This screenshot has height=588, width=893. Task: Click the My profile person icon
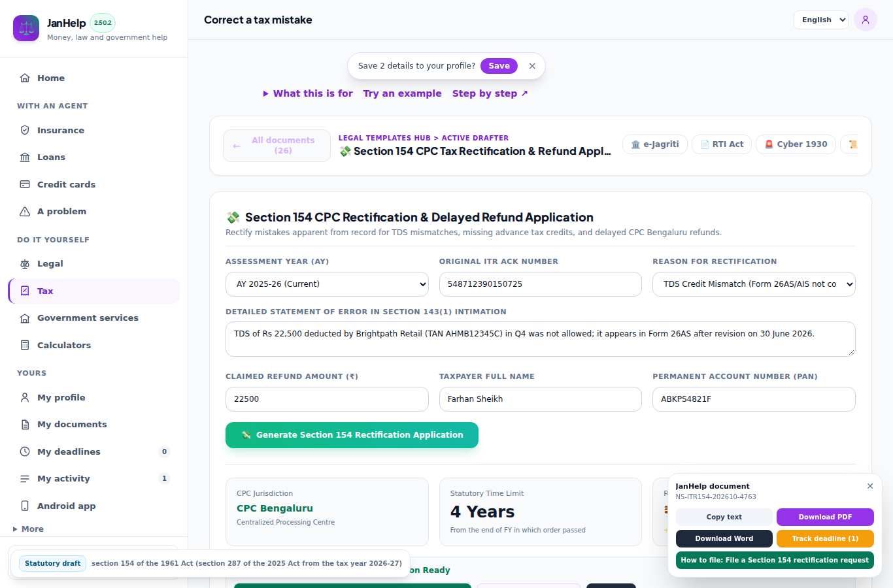click(25, 397)
